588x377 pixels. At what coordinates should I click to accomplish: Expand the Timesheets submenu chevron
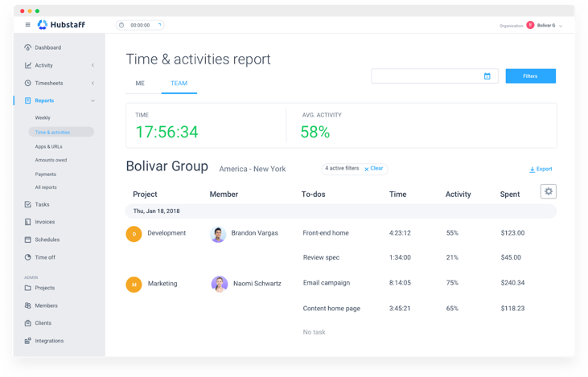(x=93, y=83)
